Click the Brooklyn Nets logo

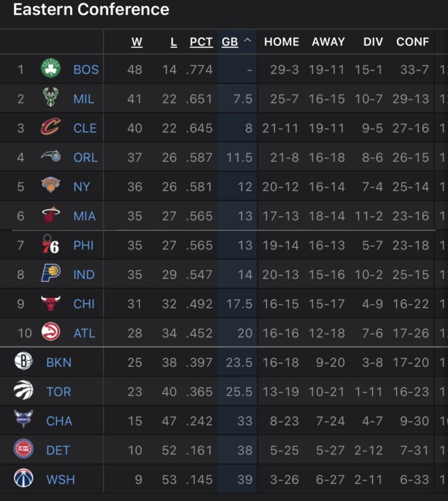23,362
